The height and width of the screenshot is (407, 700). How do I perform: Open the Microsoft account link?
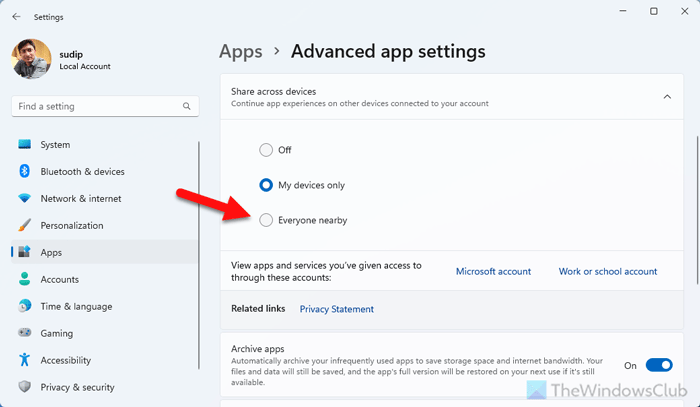tap(493, 271)
